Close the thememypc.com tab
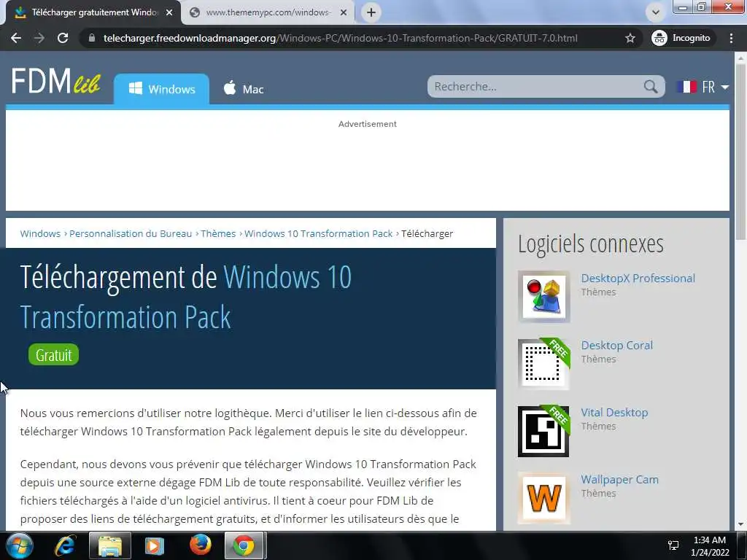The height and width of the screenshot is (560, 747). (344, 12)
